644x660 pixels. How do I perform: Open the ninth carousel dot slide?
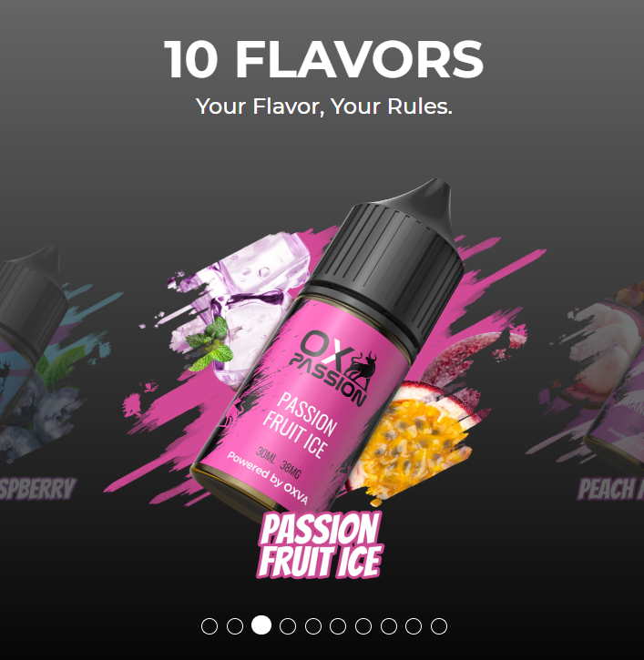(414, 626)
